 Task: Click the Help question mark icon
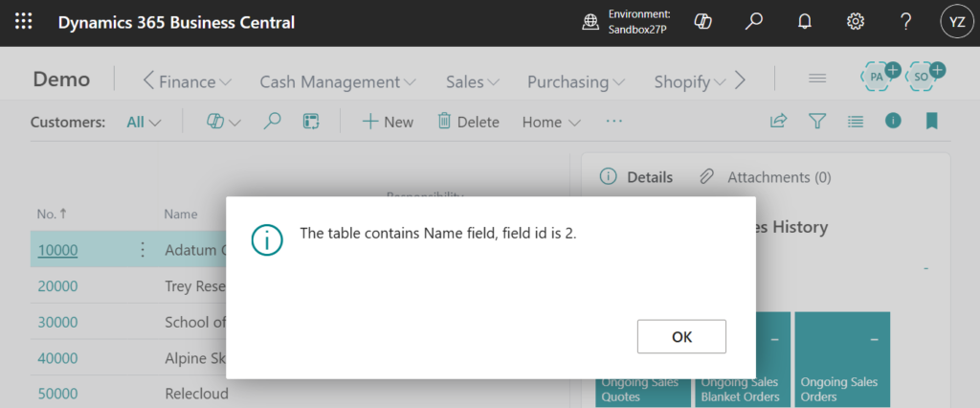pos(905,22)
